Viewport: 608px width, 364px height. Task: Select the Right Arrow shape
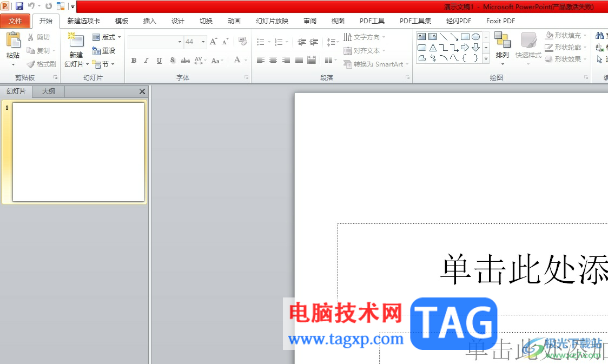(x=465, y=48)
